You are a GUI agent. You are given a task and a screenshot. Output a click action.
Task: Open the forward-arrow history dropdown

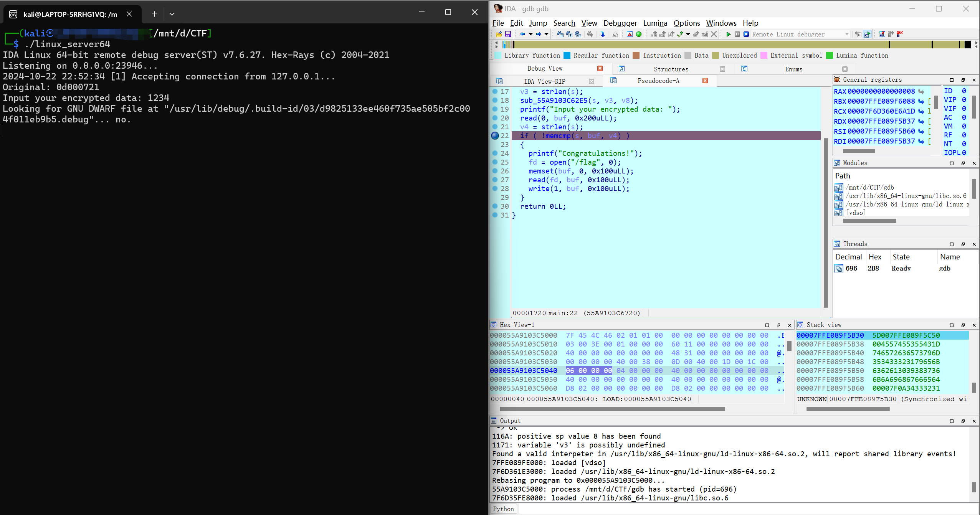coord(546,34)
